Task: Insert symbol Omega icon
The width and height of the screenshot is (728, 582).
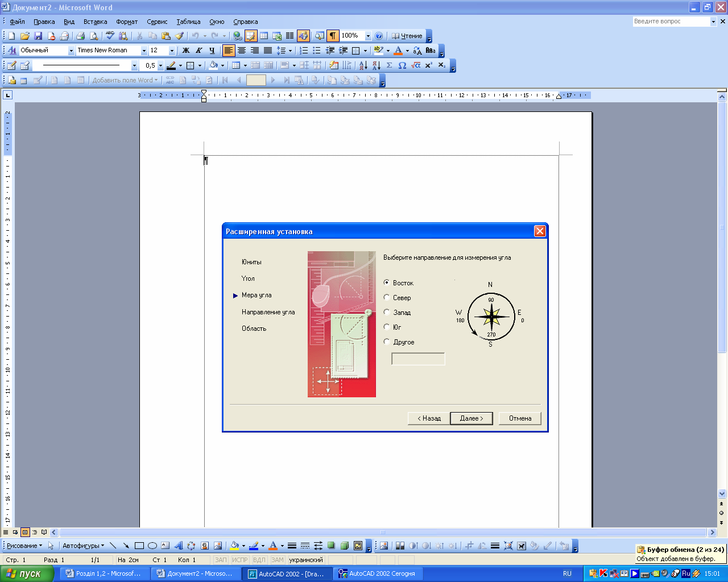Action: (402, 65)
